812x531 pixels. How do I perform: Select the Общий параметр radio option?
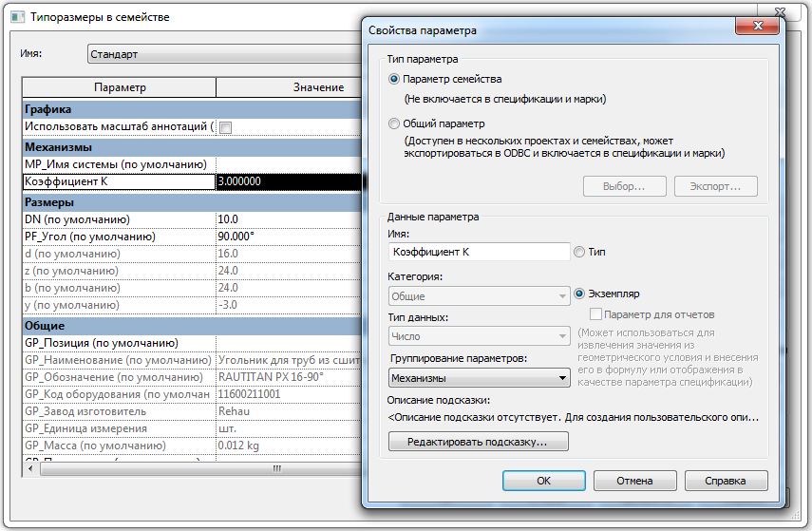[393, 123]
